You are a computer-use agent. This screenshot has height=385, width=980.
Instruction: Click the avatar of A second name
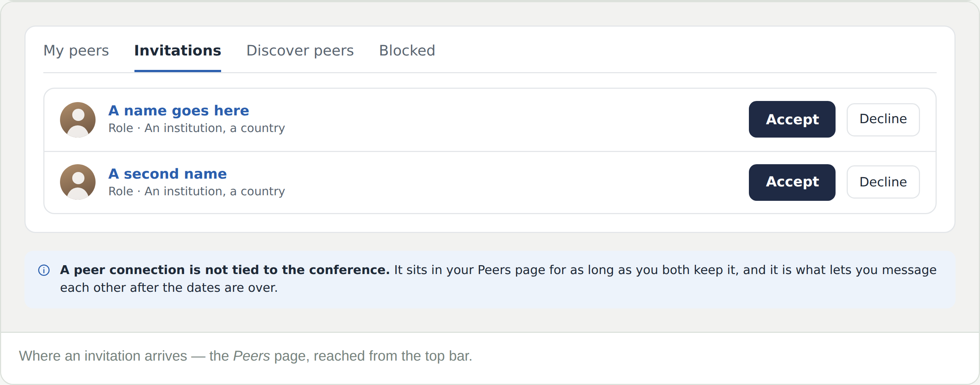[x=78, y=182]
